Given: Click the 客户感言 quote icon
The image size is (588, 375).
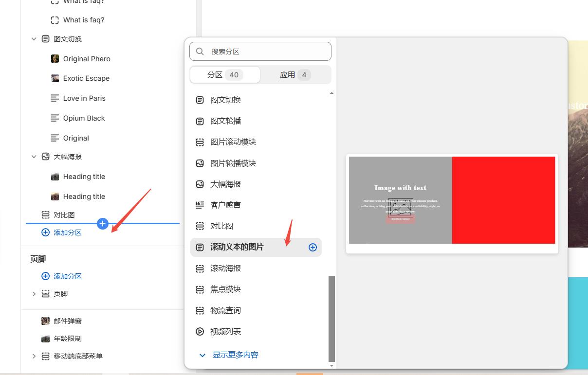Looking at the screenshot, I should [200, 205].
